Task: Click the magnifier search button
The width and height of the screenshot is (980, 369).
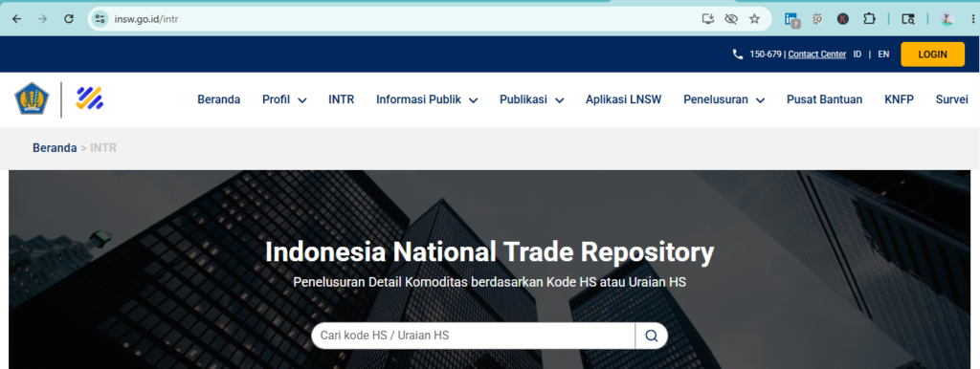Action: tap(651, 336)
